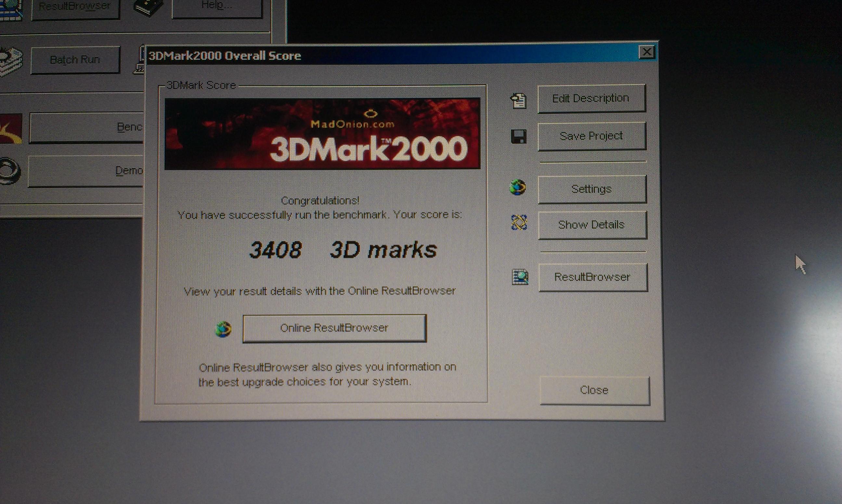Open the Edit Description button
Image resolution: width=842 pixels, height=504 pixels.
tap(591, 98)
